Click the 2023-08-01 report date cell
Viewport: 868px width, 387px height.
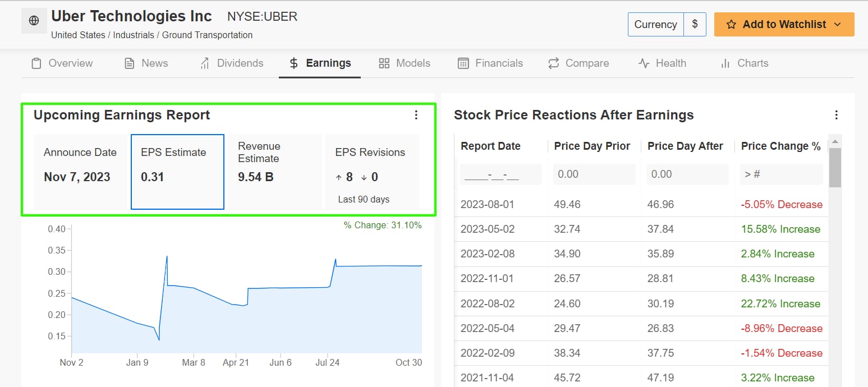(x=488, y=205)
